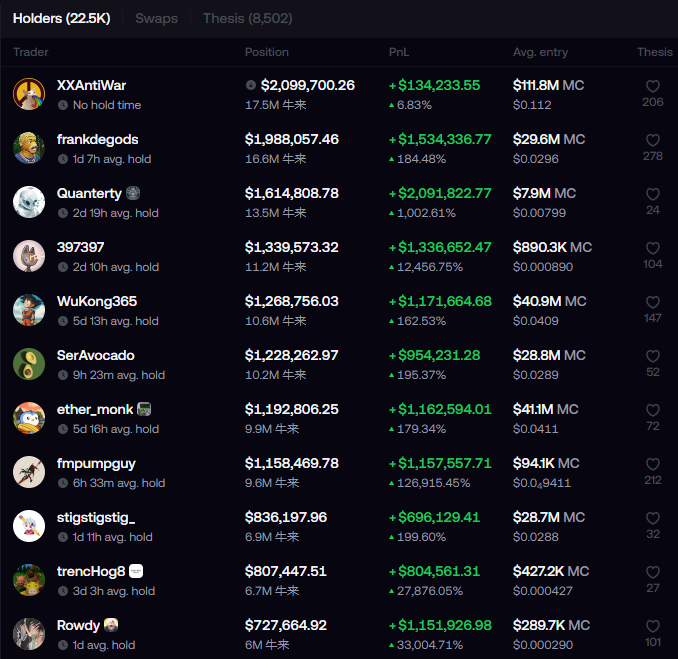The width and height of the screenshot is (678, 659).
Task: Click the white badge next to trencHog8
Action: tap(136, 571)
